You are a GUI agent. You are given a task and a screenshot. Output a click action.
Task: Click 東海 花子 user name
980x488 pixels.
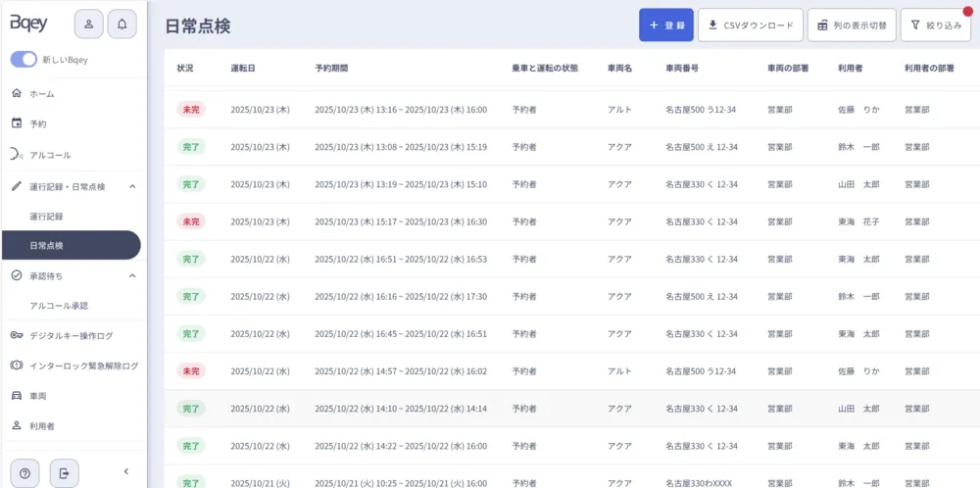pyautogui.click(x=858, y=221)
